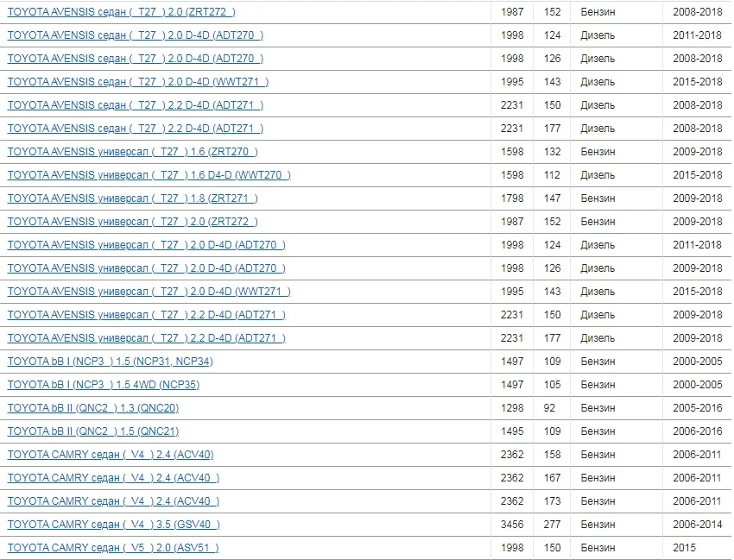The image size is (734, 560).
Task: Select power 105 in bB I 4WD row
Action: point(553,385)
